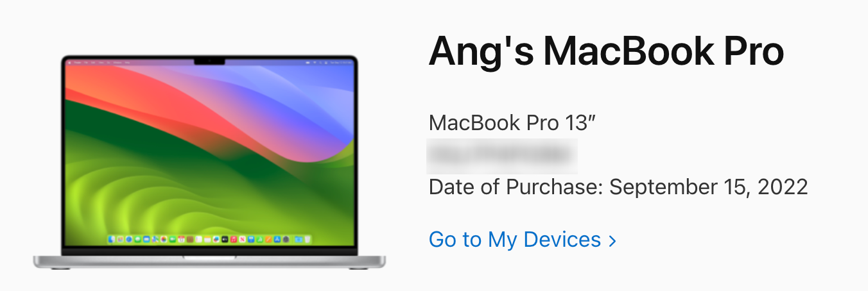The image size is (868, 291).
Task: Click the App Store icon in pictured dock
Action: coord(277,239)
